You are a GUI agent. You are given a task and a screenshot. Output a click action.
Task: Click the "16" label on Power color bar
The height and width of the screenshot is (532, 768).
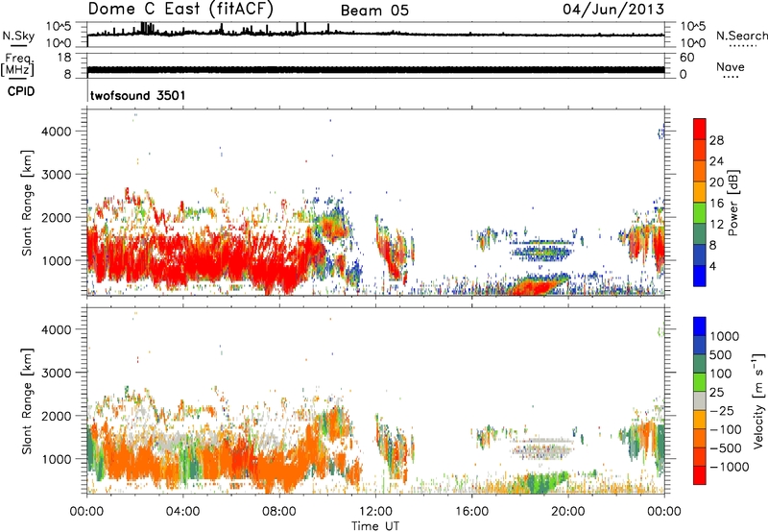pyautogui.click(x=716, y=204)
